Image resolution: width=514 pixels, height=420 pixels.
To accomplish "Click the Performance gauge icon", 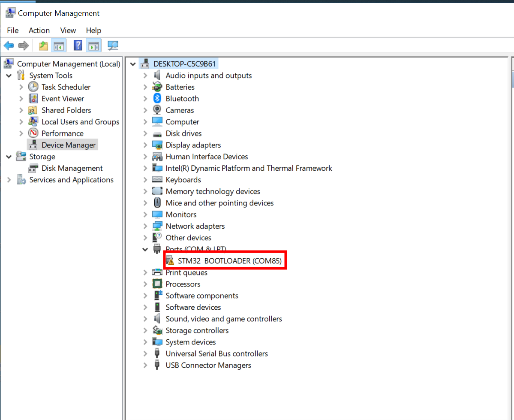I will [33, 133].
